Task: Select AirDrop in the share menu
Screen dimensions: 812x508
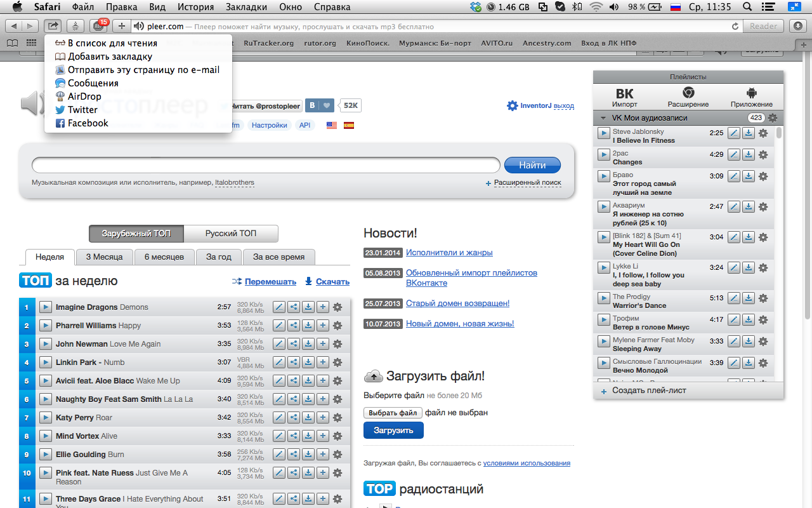Action: point(138,97)
